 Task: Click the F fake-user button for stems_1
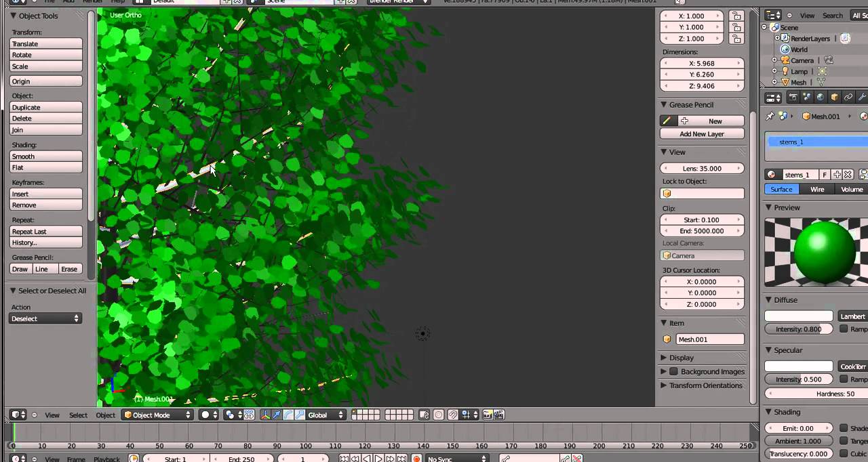825,175
